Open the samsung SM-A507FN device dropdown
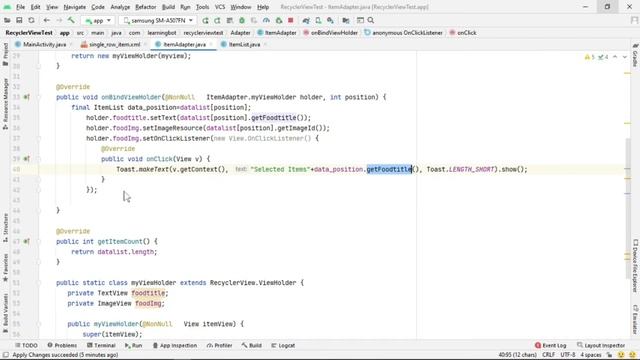 coord(158,20)
